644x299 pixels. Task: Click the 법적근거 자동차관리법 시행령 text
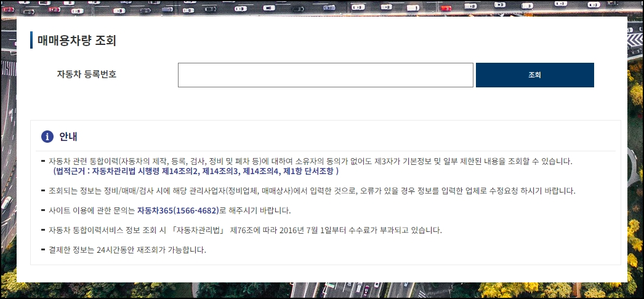pos(196,171)
